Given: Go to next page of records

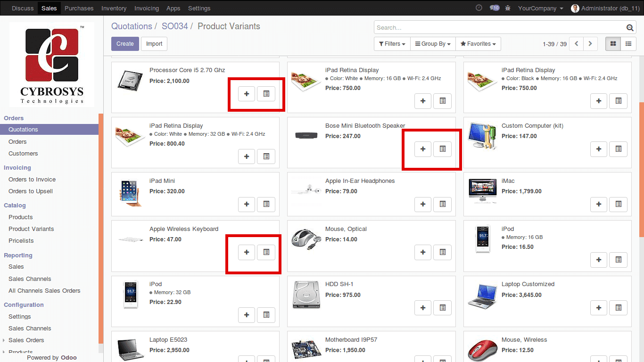Looking at the screenshot, I should pos(590,44).
